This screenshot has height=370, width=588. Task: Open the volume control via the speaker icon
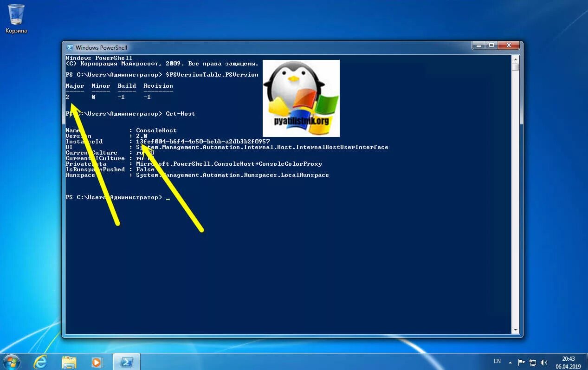click(x=544, y=362)
